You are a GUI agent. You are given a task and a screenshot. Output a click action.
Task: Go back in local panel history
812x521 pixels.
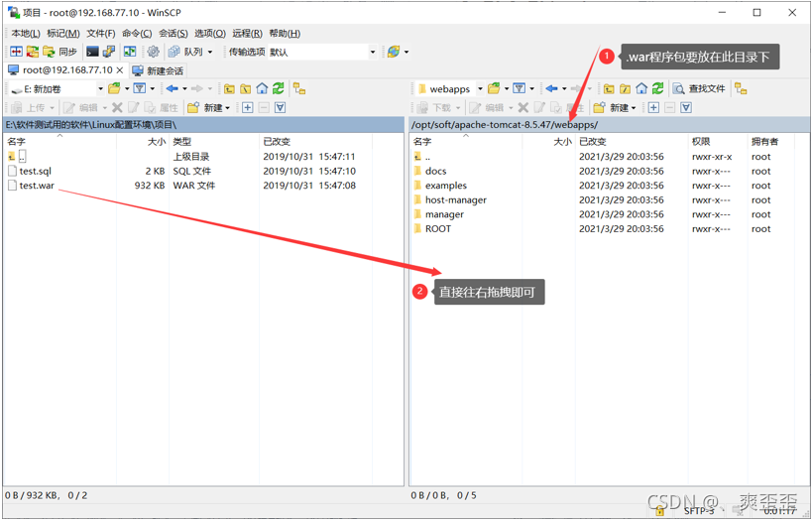pos(173,88)
